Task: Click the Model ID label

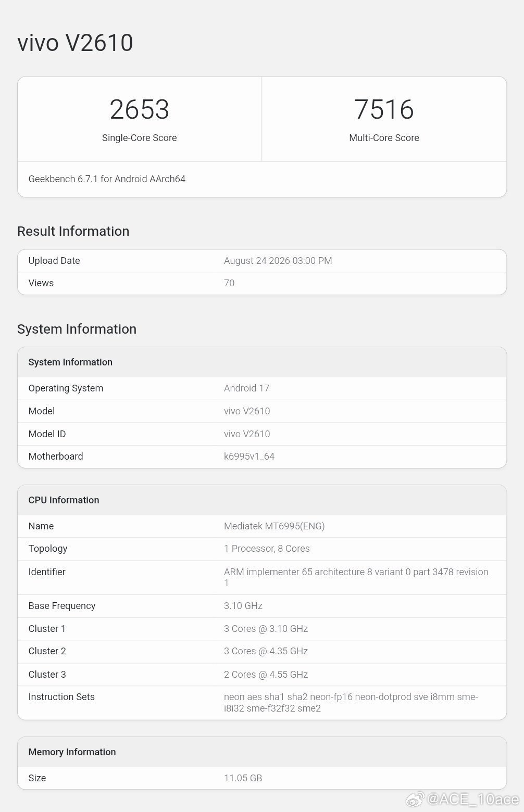Action: coord(47,434)
